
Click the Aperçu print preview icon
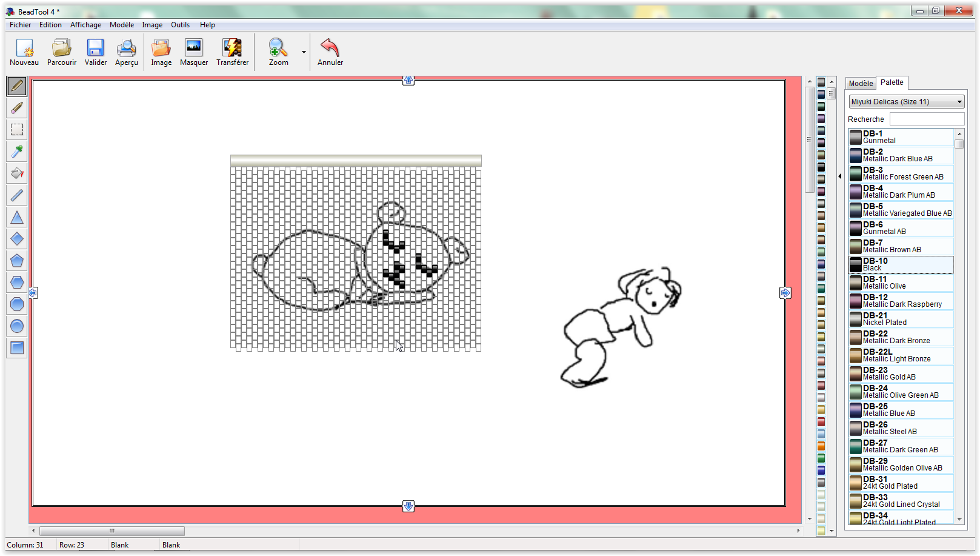click(126, 52)
